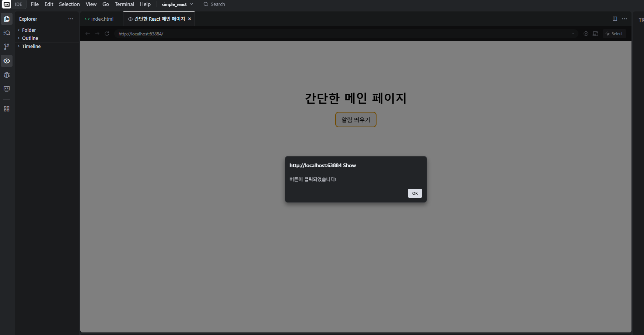Open the simple_react project dropdown
Screen dimensions: 644x335
click(177, 4)
